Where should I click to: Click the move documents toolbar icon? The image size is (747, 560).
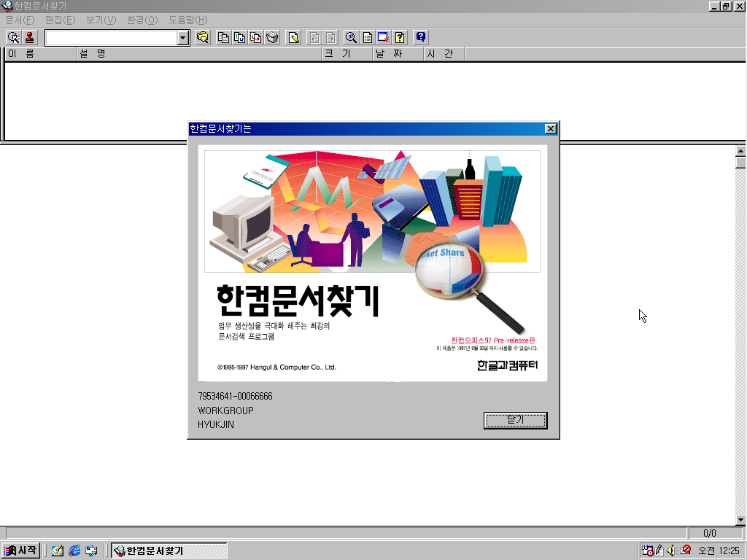[x=239, y=38]
